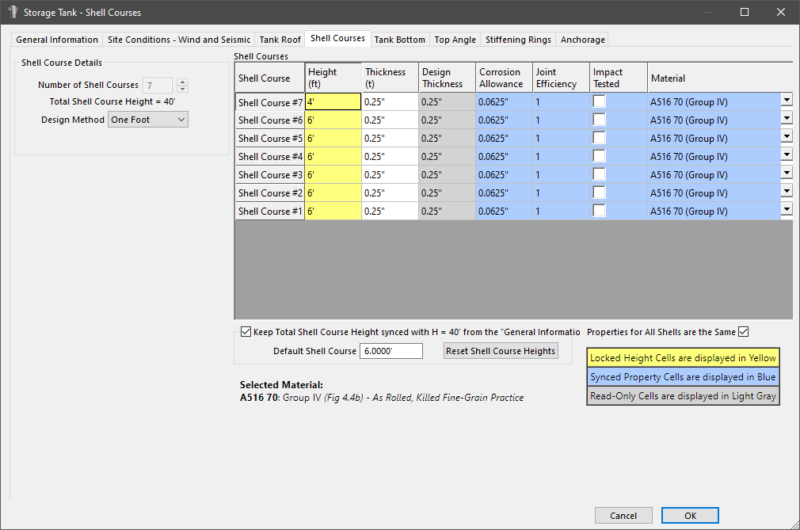Open material dropdown for Shell Course #1

(786, 211)
